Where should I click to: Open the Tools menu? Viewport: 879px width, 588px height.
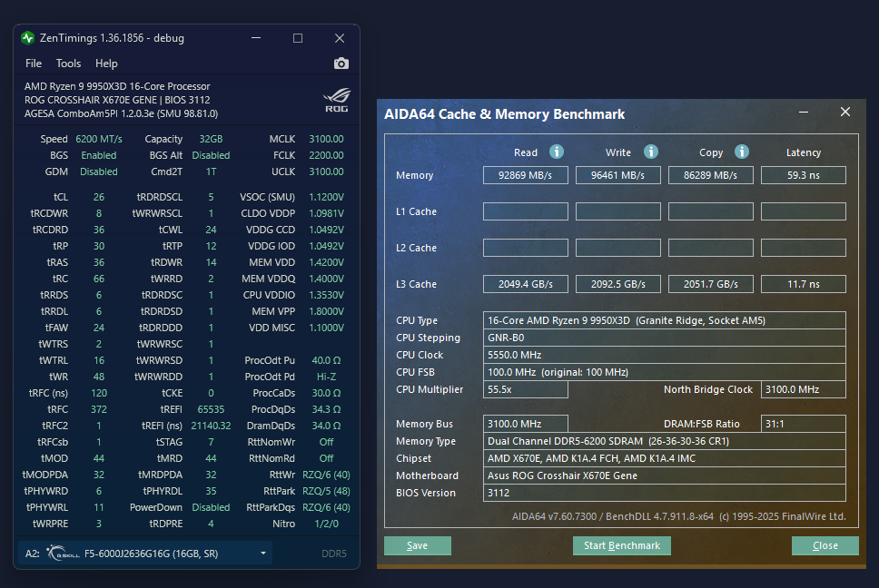(68, 64)
